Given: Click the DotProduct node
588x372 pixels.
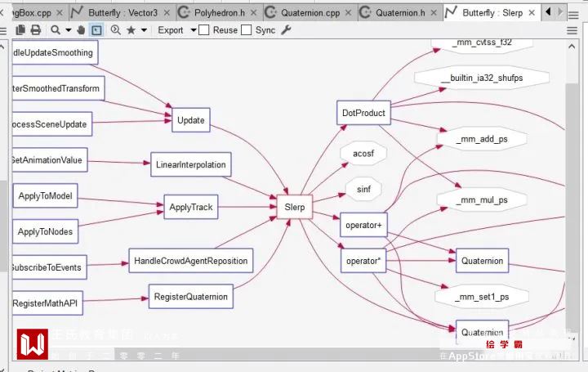Looking at the screenshot, I should click(363, 113).
